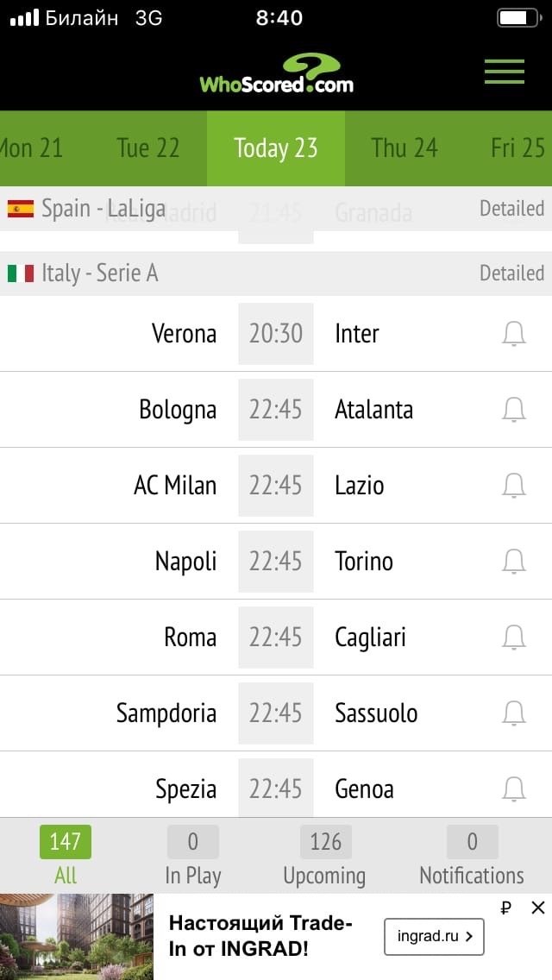Open Detailed view for Italy Serie A
Viewport: 552px width, 980px height.
[511, 273]
